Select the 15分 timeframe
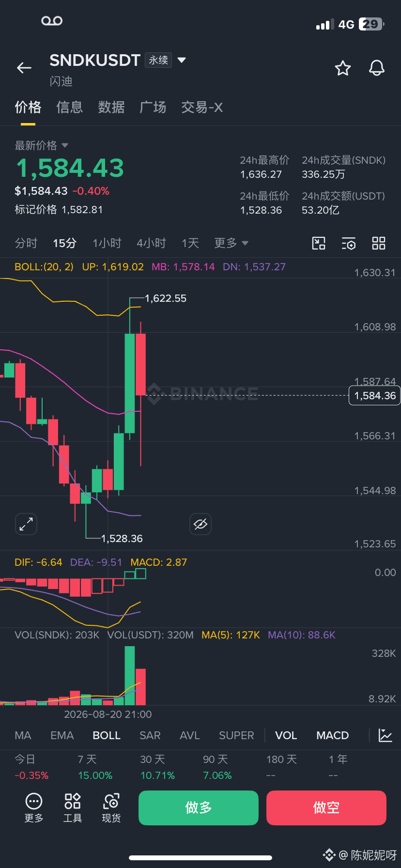This screenshot has height=868, width=401. click(65, 243)
